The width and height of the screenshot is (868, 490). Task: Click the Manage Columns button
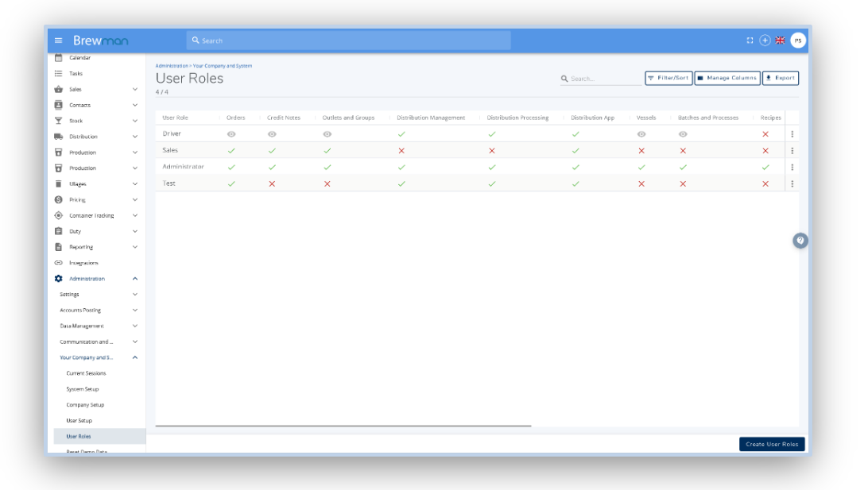click(x=727, y=78)
